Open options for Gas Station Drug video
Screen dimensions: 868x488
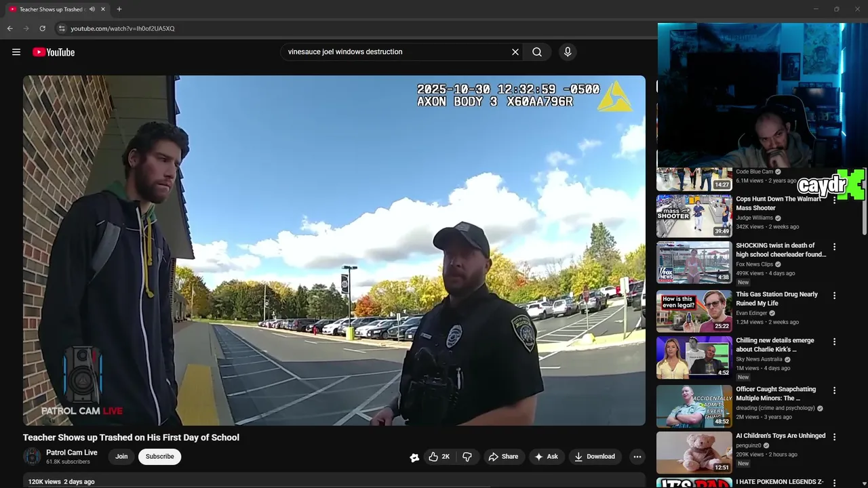pos(835,296)
